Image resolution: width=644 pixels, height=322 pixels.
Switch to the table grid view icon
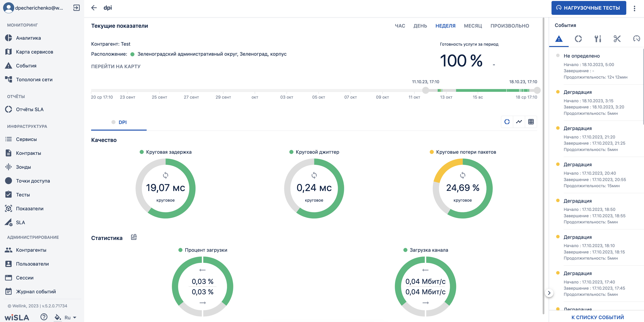click(531, 122)
